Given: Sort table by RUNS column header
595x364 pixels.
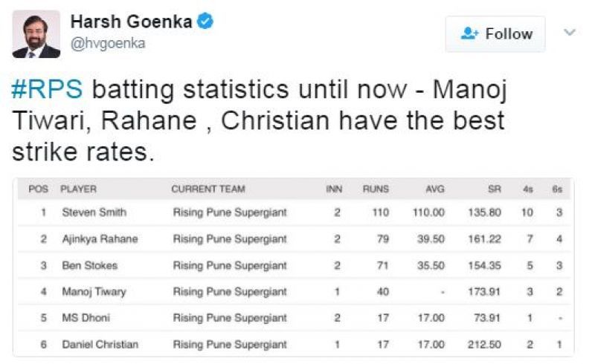Looking at the screenshot, I should pyautogui.click(x=376, y=189).
